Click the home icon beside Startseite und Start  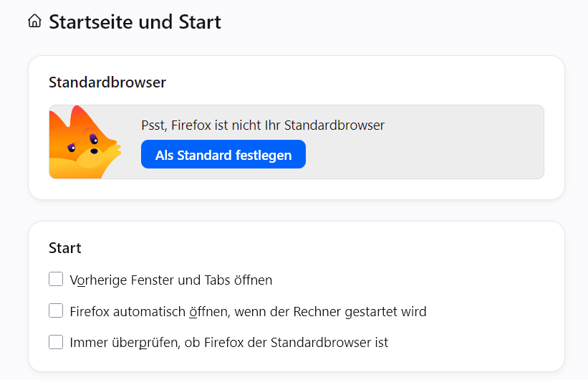click(34, 21)
